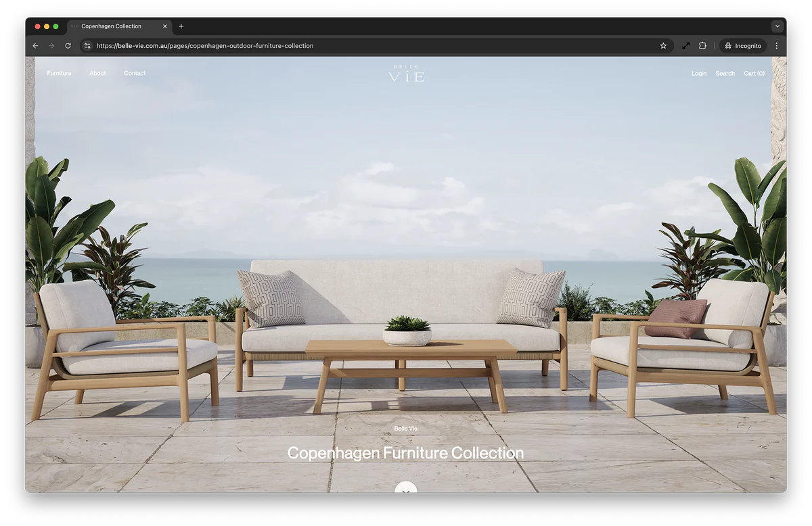Image resolution: width=812 pixels, height=526 pixels.
Task: Open the Extensions puzzle icon
Action: click(x=702, y=46)
